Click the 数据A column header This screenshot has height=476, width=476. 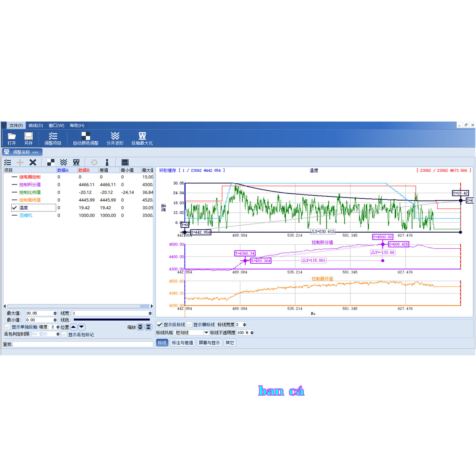tap(67, 170)
